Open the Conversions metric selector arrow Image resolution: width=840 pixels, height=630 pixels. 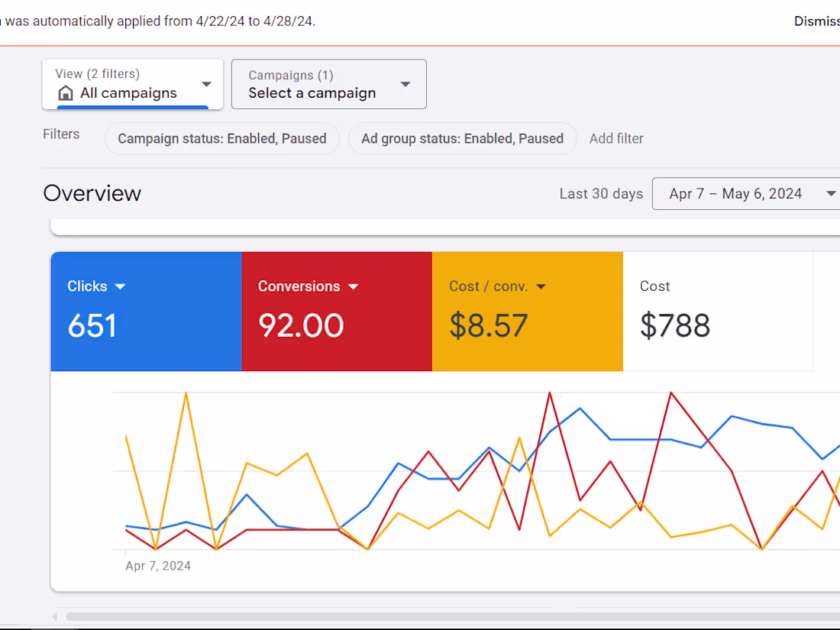tap(354, 286)
